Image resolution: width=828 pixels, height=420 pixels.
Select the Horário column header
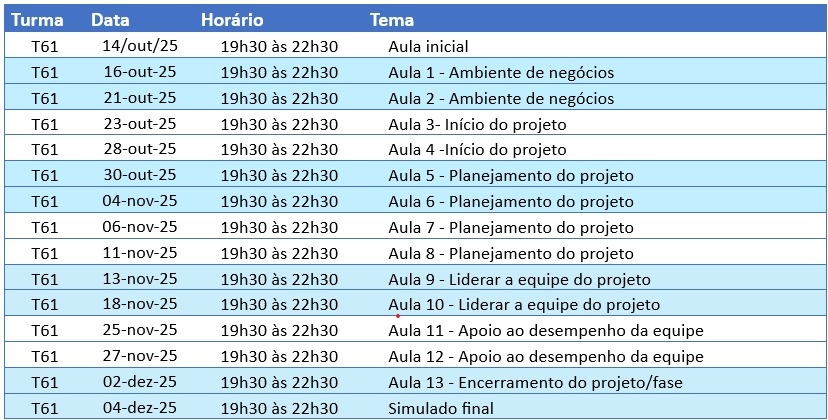(x=232, y=20)
